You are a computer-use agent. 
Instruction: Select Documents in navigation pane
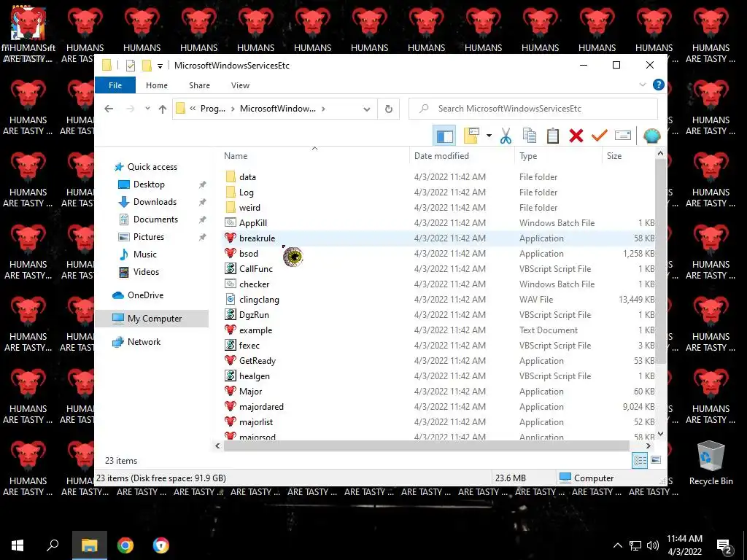(155, 219)
